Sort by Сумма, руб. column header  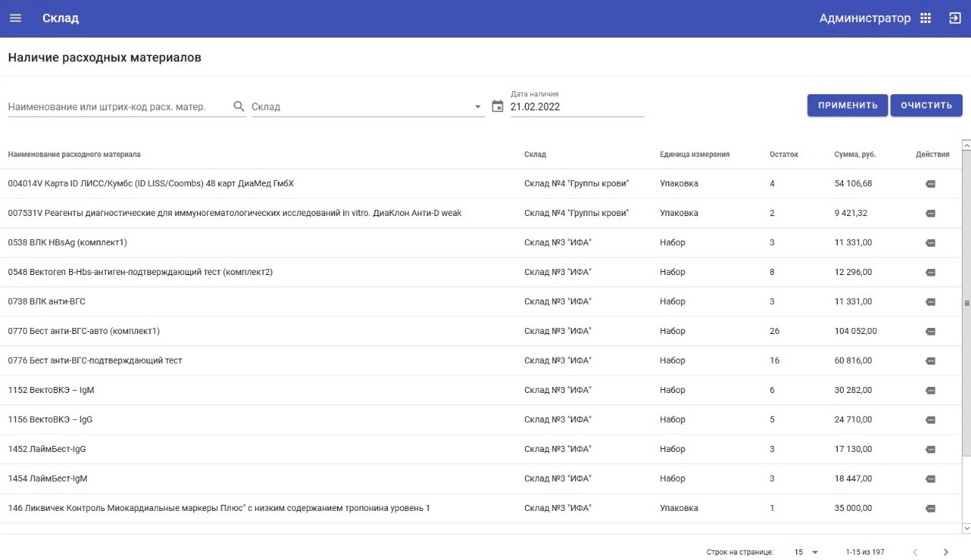point(855,154)
